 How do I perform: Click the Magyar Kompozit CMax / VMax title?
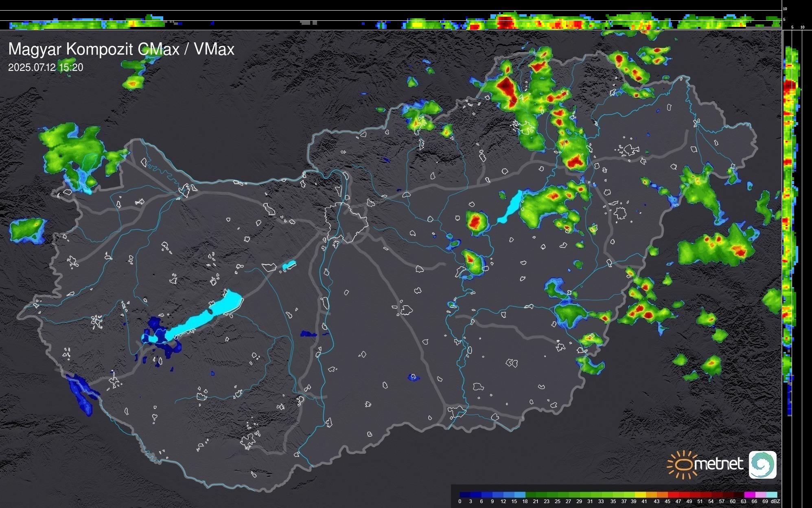(x=121, y=49)
